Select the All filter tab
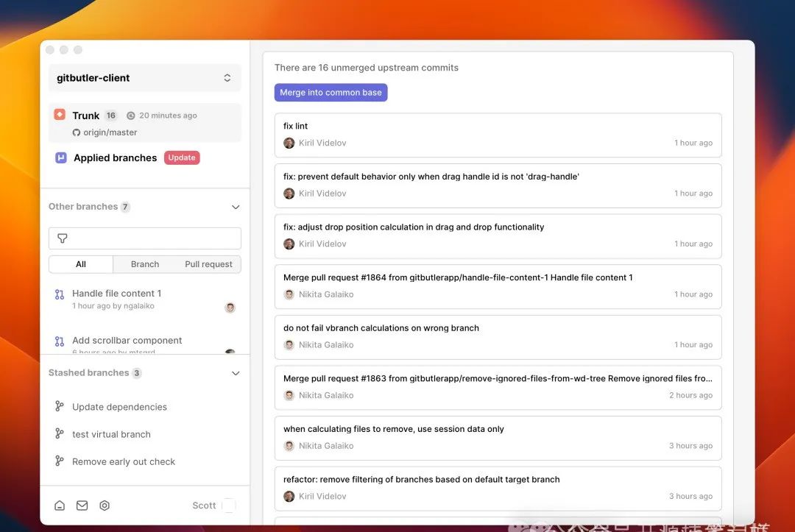The height and width of the screenshot is (532, 795). click(81, 264)
